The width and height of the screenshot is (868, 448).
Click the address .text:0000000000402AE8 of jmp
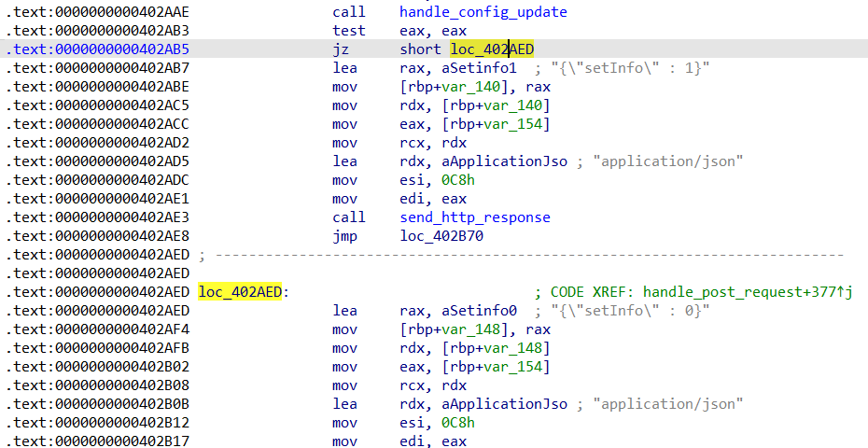click(x=98, y=236)
